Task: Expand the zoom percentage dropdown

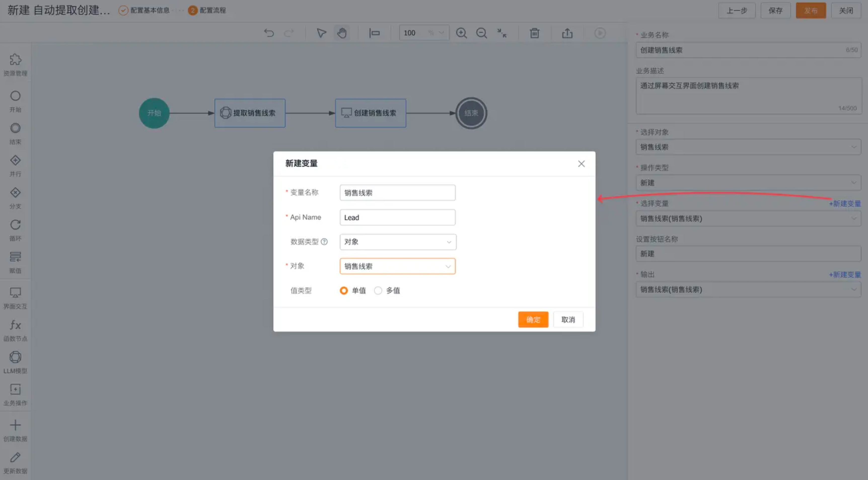Action: pyautogui.click(x=441, y=33)
